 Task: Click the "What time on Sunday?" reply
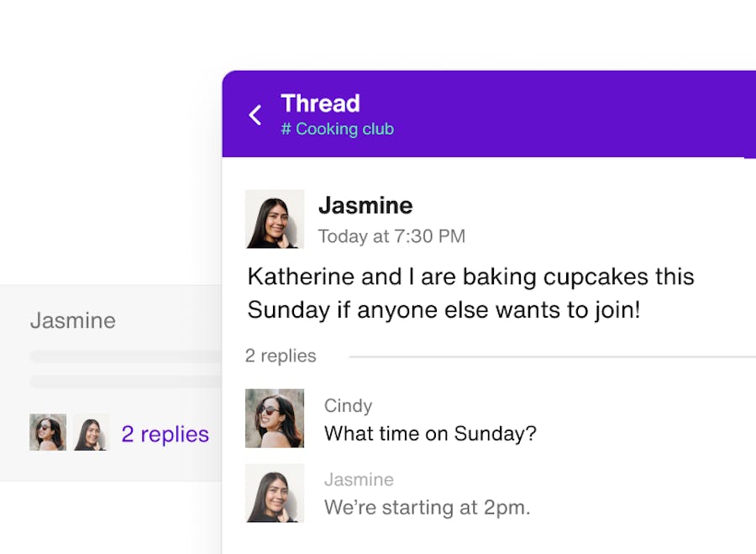pos(430,434)
